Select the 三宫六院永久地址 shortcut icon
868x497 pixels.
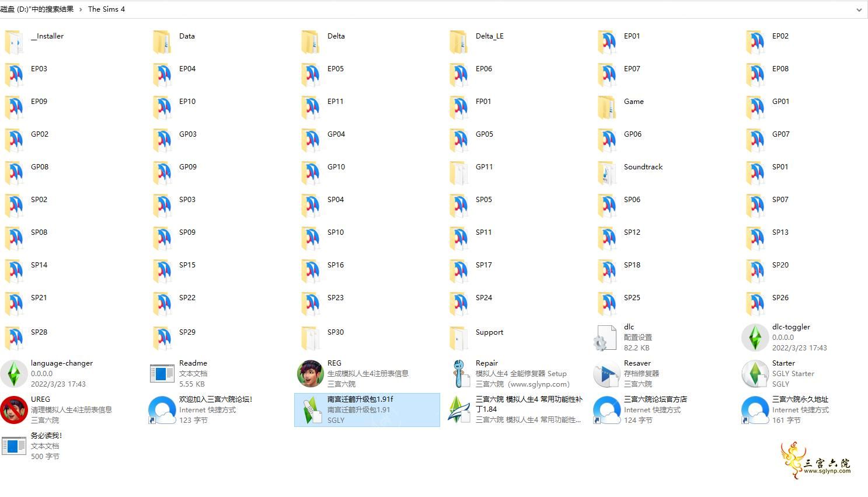tap(755, 410)
